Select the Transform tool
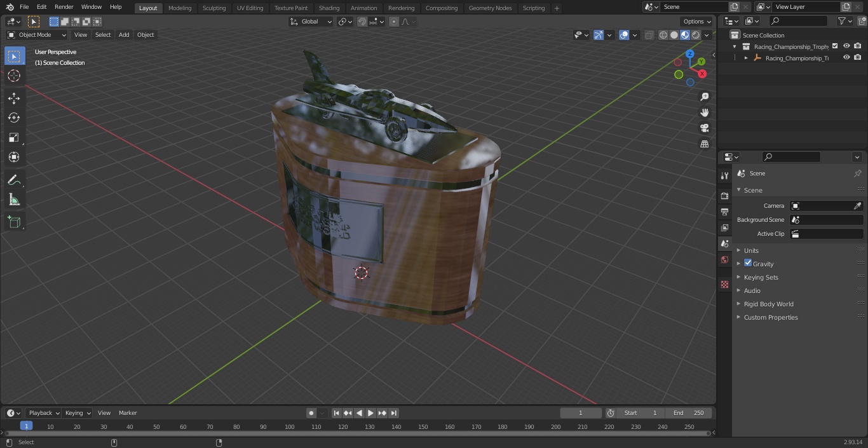The height and width of the screenshot is (448, 868). tap(14, 157)
